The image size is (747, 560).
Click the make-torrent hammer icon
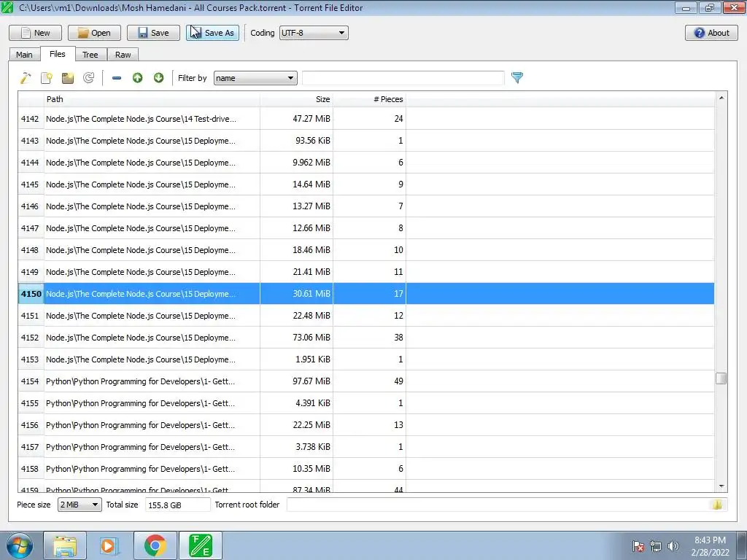(x=26, y=77)
